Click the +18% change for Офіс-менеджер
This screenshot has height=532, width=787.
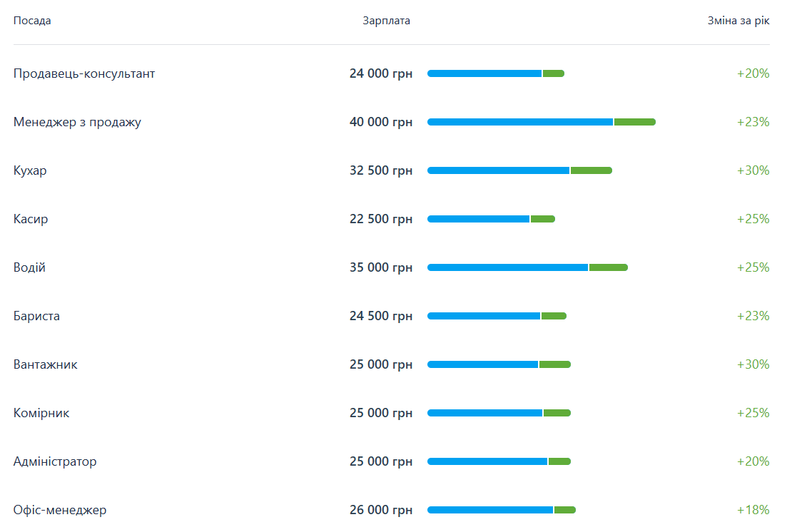click(x=753, y=510)
